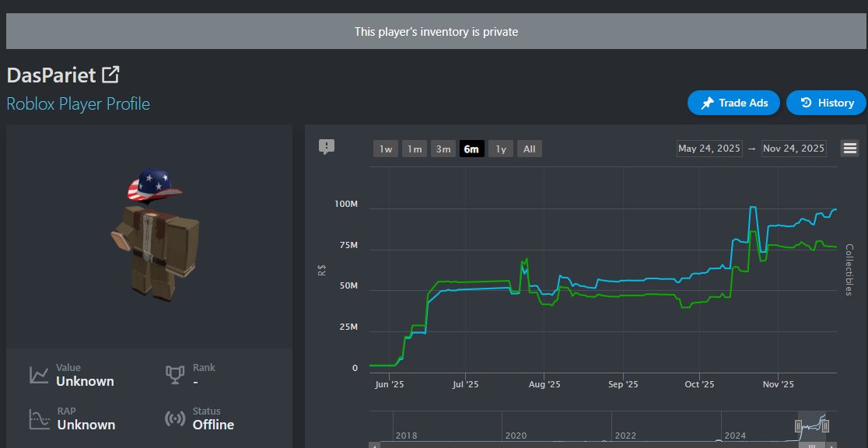Grab the navigator left range handle
Screen dimensions: 868x448
pyautogui.click(x=798, y=426)
